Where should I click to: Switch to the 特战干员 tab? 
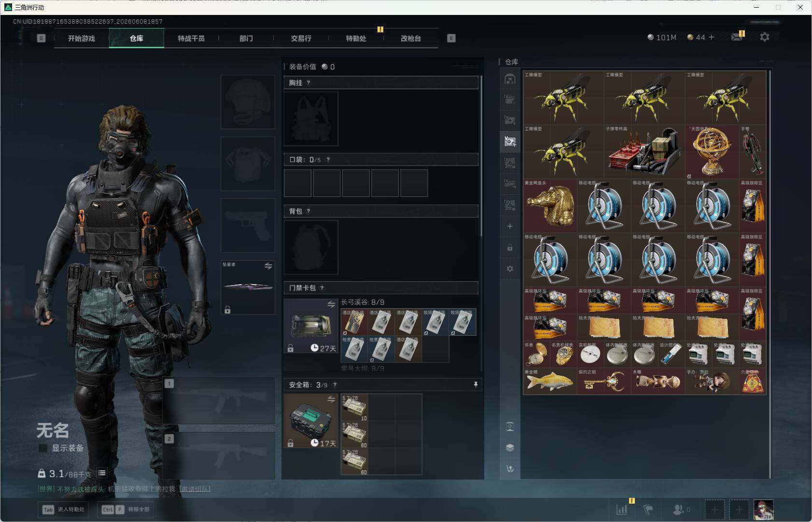click(191, 38)
